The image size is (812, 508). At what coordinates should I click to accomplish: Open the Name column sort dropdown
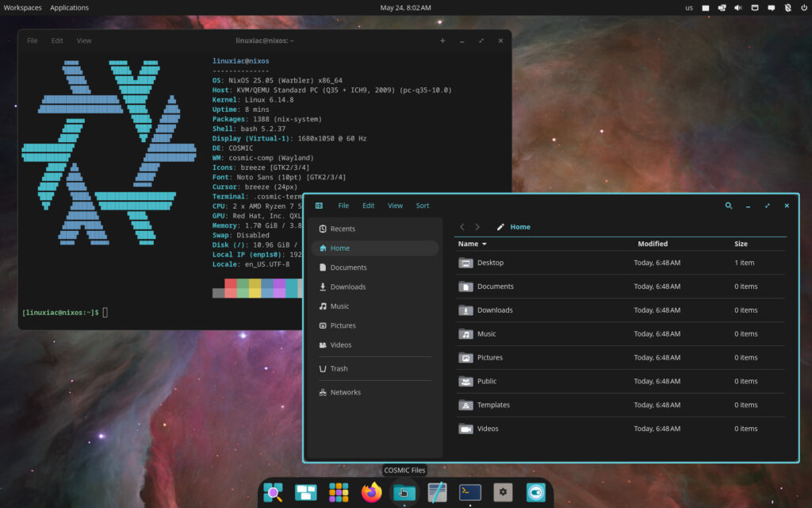click(x=472, y=244)
